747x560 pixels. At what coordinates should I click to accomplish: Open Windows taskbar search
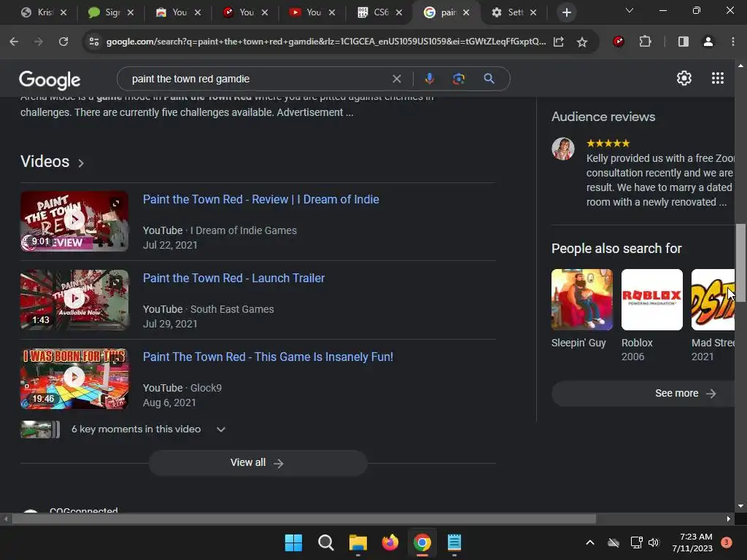coord(326,542)
